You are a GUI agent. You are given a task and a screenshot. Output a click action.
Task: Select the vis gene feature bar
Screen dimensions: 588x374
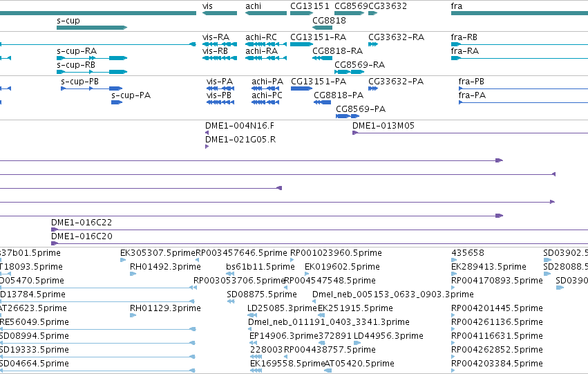pos(219,13)
